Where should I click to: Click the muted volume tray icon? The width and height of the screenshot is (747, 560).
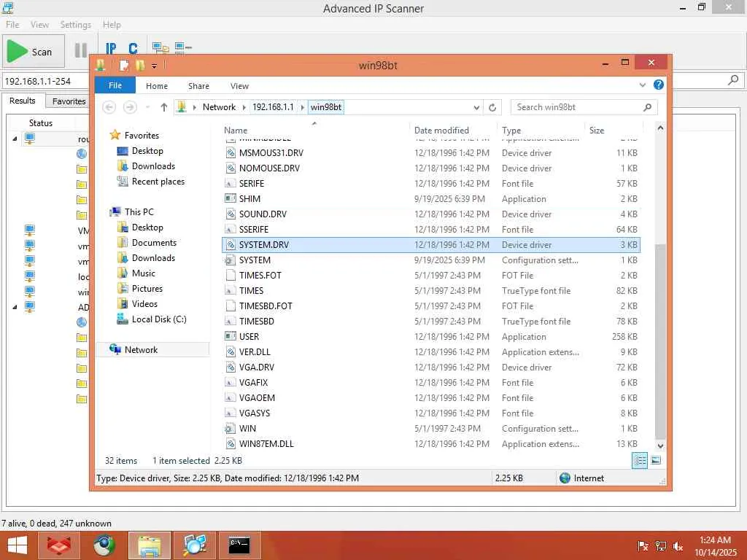[x=678, y=546]
